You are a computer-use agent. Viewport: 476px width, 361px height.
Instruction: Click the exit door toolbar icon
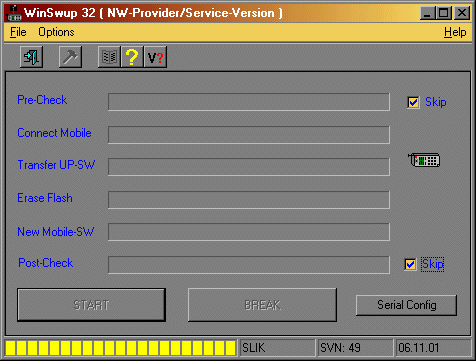pos(31,57)
